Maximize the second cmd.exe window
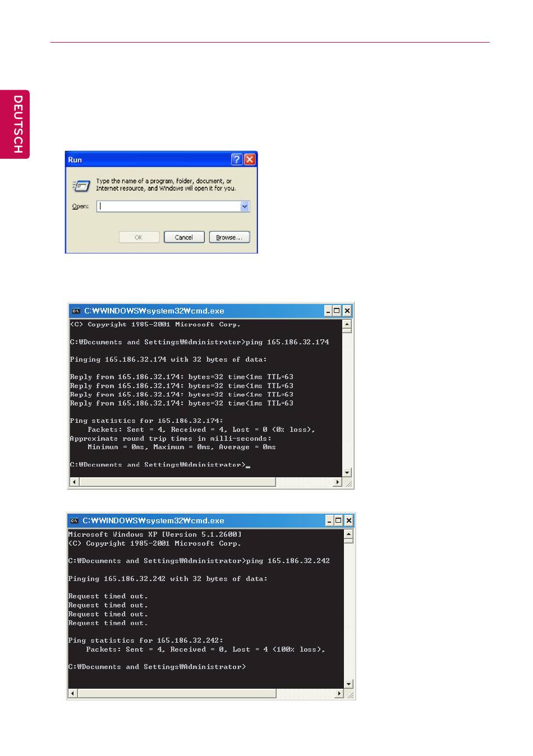Screen dimensions: 533x756 click(x=338, y=520)
